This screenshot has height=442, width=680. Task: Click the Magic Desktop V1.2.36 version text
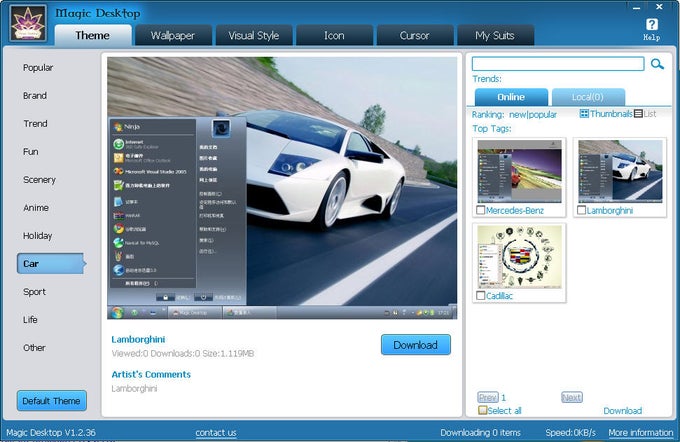coord(51,432)
